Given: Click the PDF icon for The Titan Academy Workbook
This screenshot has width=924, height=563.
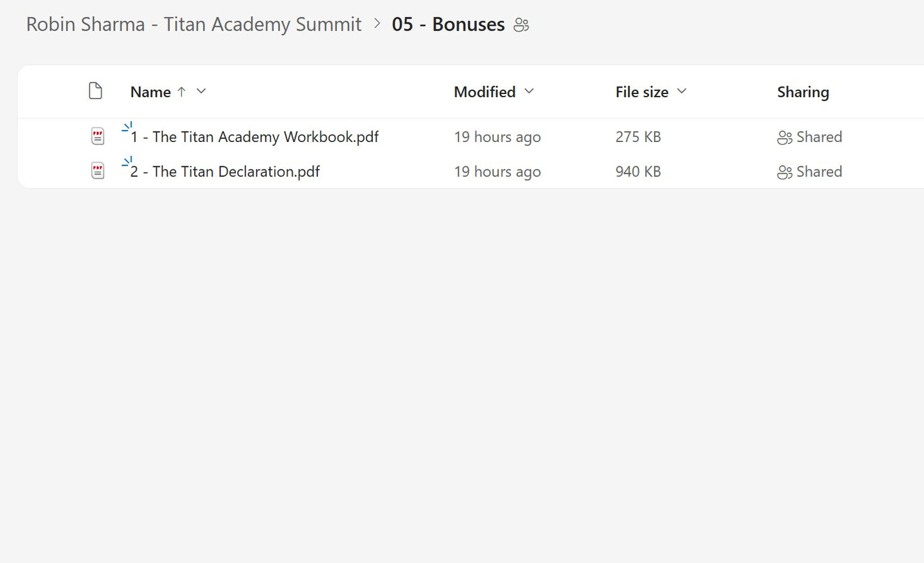Looking at the screenshot, I should coord(97,136).
